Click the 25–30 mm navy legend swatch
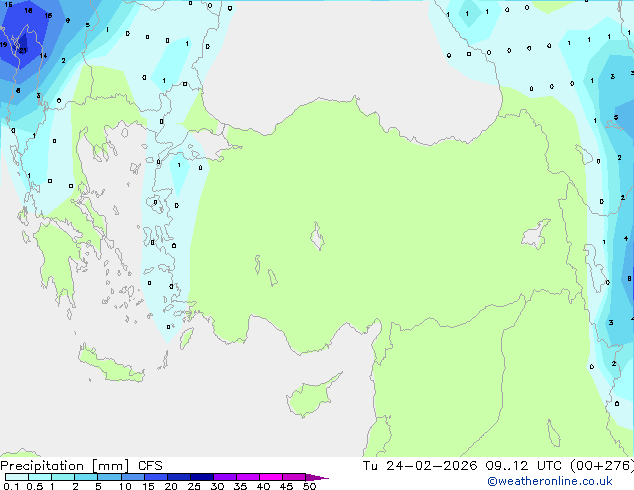 pos(201,477)
